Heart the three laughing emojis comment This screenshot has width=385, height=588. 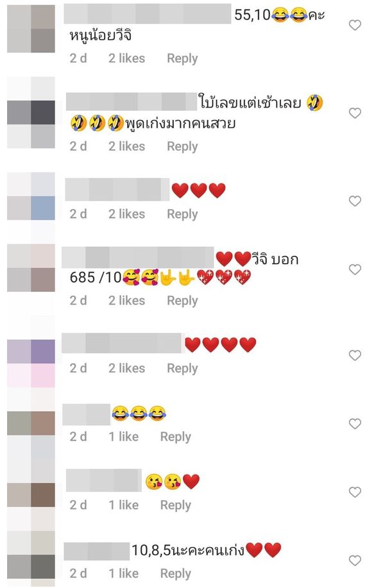(x=355, y=424)
